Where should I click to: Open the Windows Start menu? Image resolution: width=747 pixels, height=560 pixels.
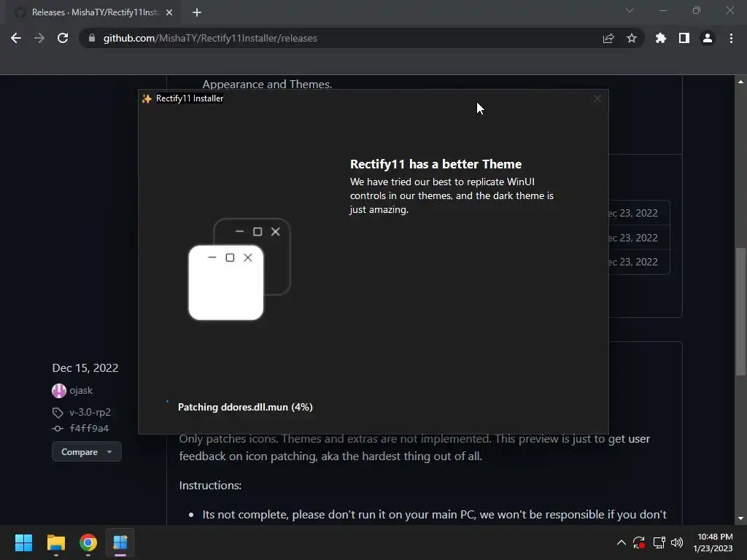tap(23, 542)
